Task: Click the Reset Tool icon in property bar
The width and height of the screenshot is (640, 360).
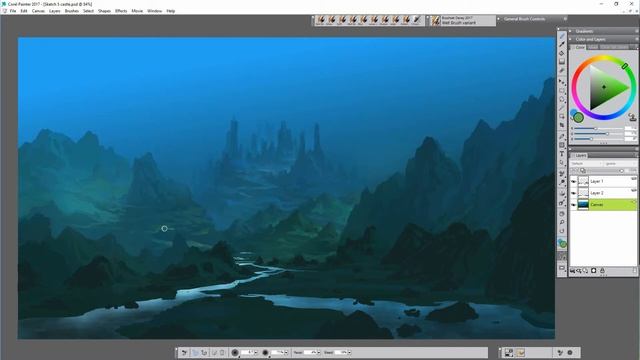Action: 184,352
